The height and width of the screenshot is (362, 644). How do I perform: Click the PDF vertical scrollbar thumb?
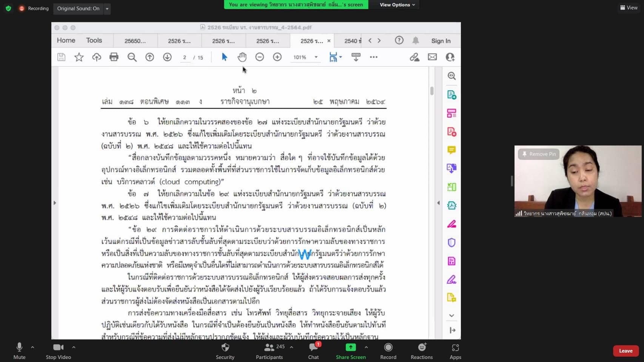coord(432,91)
